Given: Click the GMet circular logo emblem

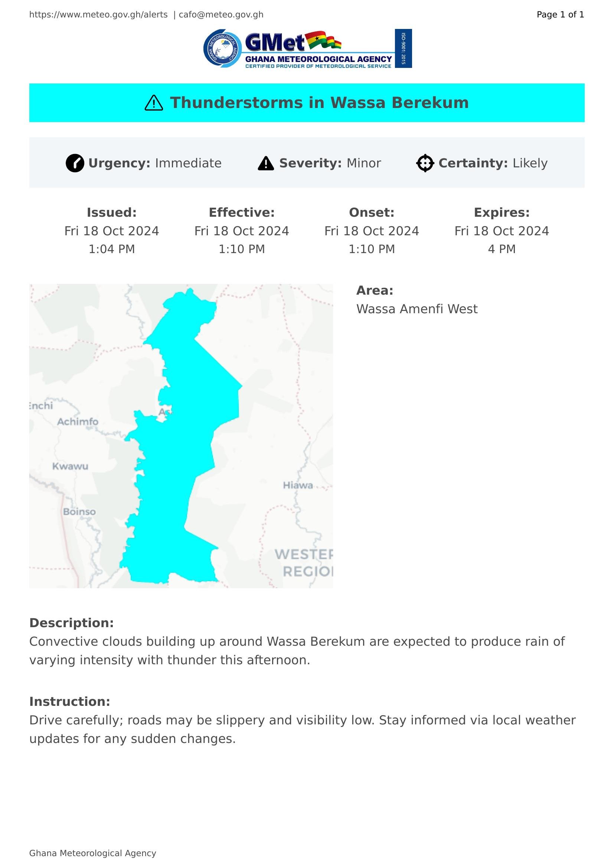Looking at the screenshot, I should coord(223,48).
